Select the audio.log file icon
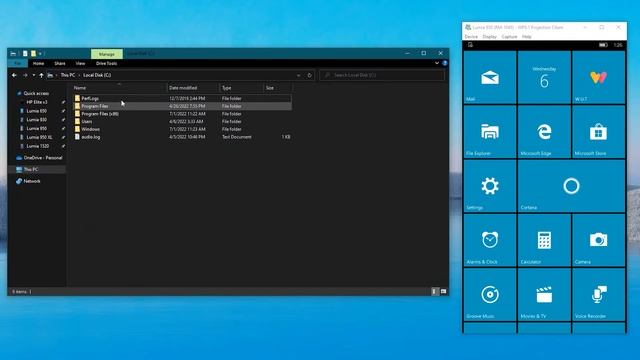 tap(77, 137)
